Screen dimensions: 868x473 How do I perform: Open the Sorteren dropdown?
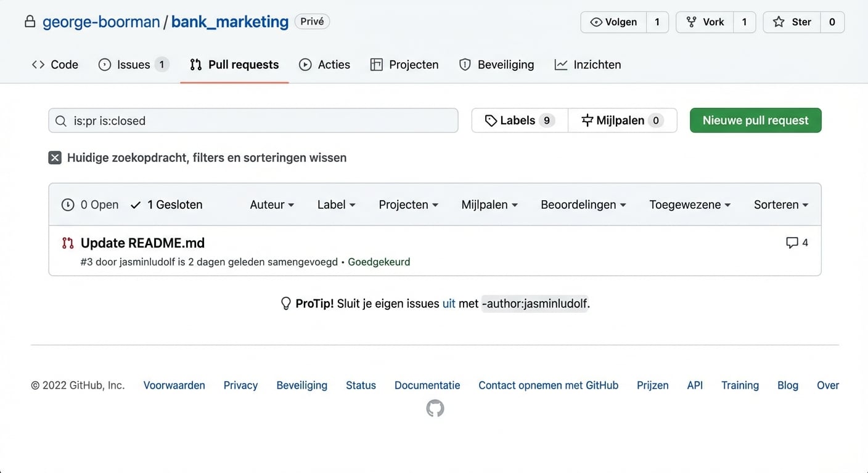point(780,204)
